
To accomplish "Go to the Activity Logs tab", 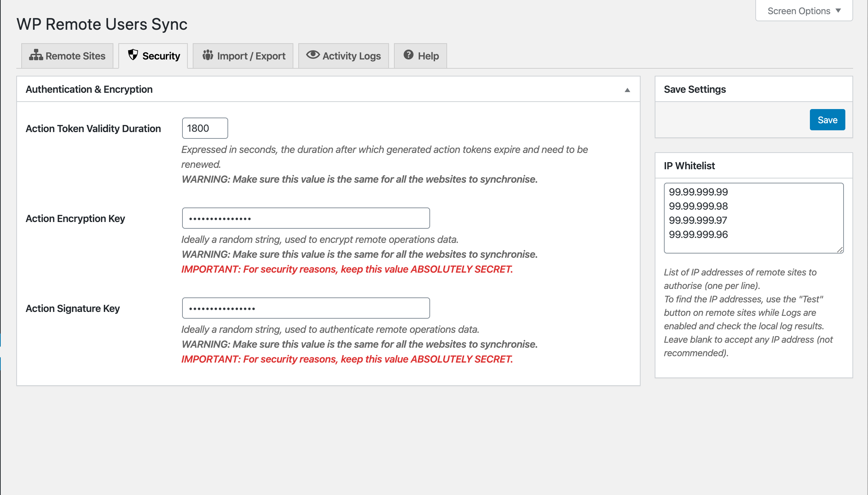I will click(x=344, y=56).
